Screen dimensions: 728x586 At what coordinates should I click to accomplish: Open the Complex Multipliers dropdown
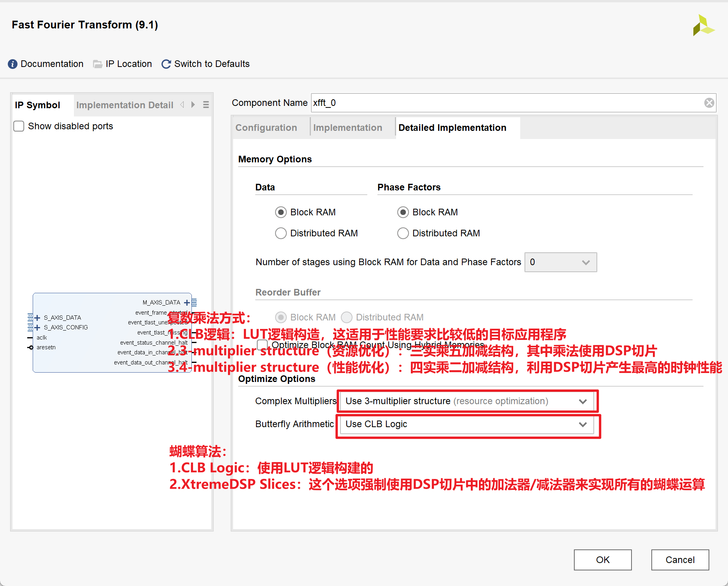click(467, 401)
